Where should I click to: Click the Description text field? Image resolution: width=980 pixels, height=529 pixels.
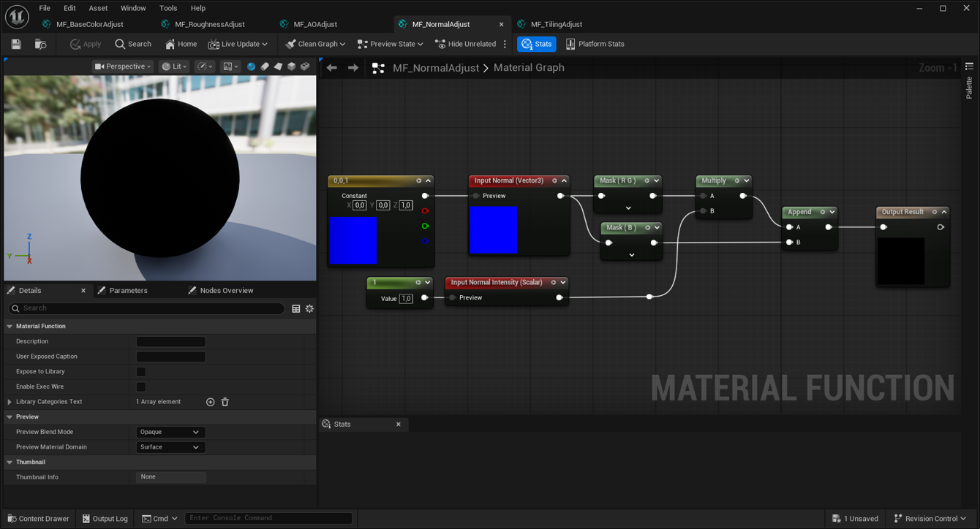click(170, 341)
